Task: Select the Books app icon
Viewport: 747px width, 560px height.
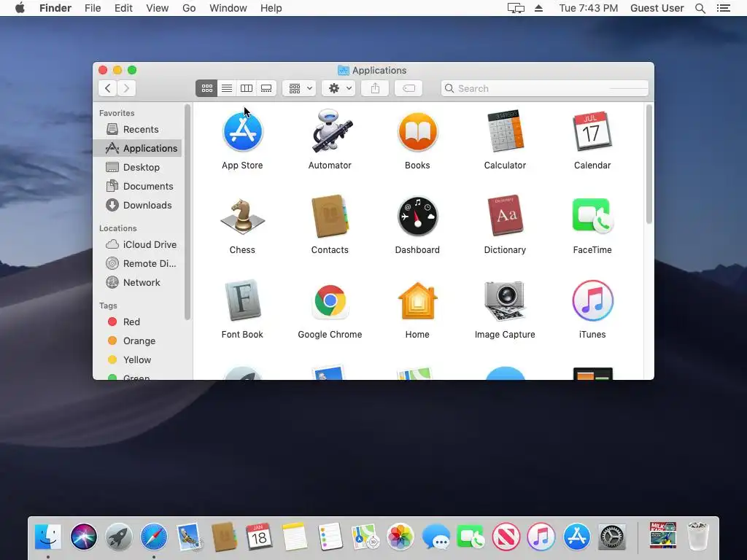Action: (x=417, y=132)
